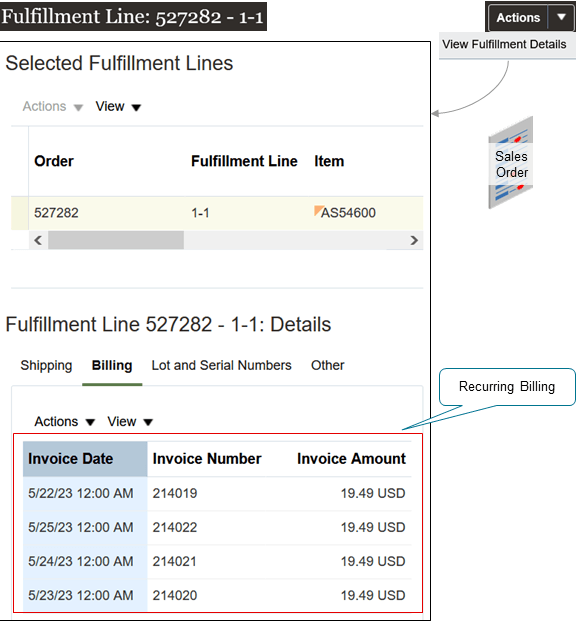
Task: Select invoice number 214020
Action: tap(175, 596)
